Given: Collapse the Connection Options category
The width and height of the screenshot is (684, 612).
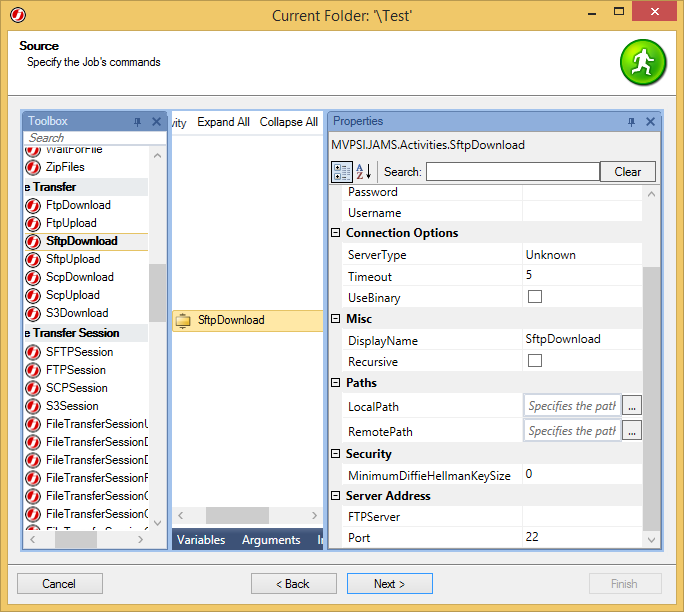Looking at the screenshot, I should [335, 232].
